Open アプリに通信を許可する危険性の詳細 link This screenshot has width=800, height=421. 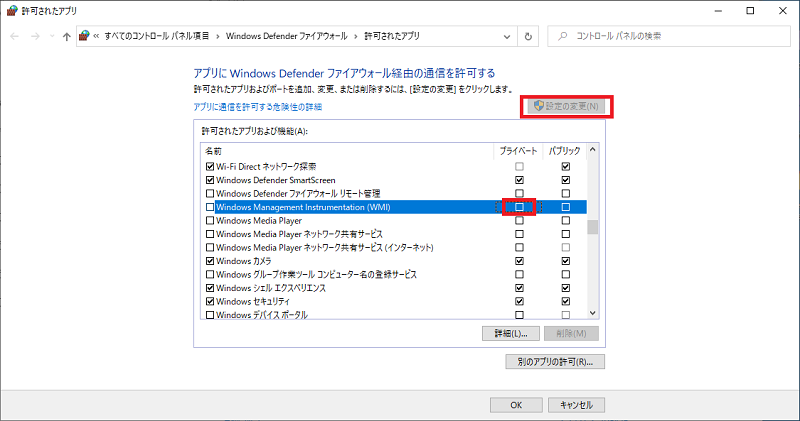click(258, 107)
